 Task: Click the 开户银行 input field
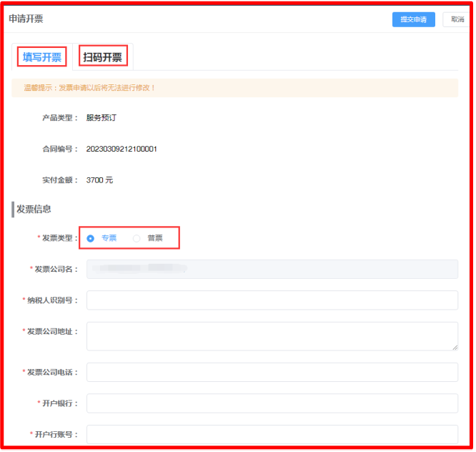(x=272, y=403)
